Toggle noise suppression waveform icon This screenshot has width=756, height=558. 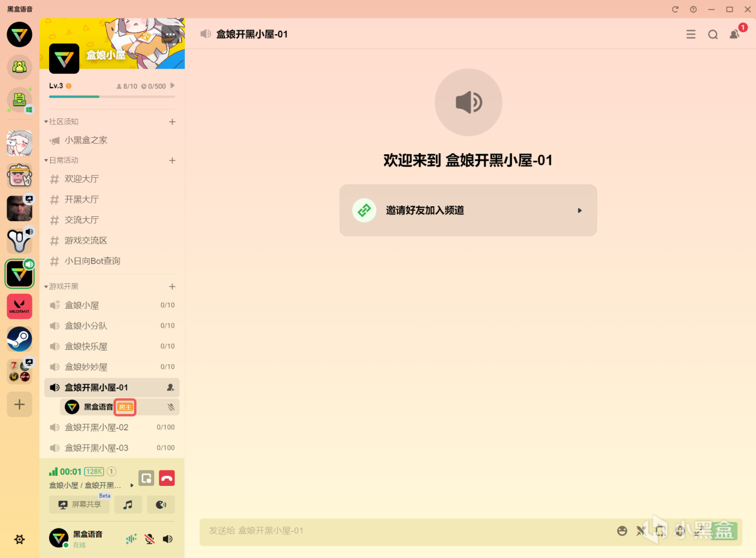[x=131, y=539]
